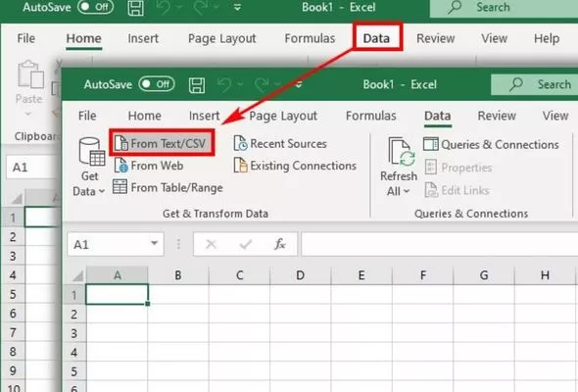Open File tab in back window
Image resolution: width=578 pixels, height=392 pixels.
click(x=26, y=38)
